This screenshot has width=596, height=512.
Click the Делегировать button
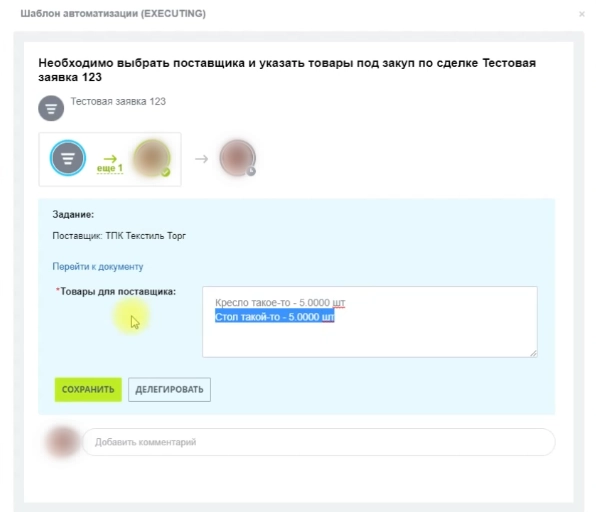pos(169,389)
